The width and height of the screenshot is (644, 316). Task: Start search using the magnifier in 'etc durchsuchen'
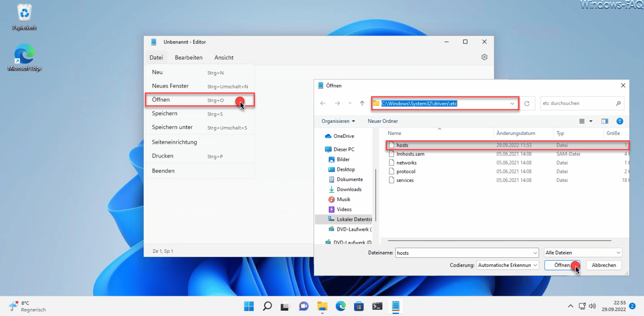coord(618,103)
